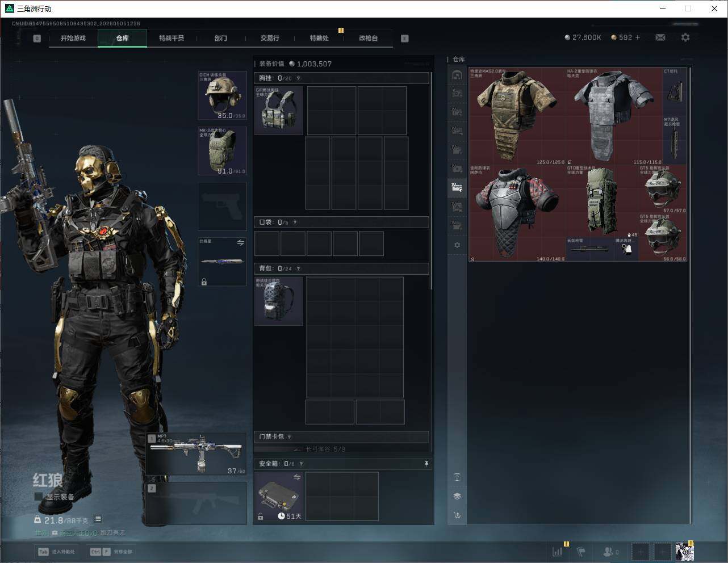This screenshot has height=563, width=728.
Task: Swap the safe box with arrows icon
Action: click(x=297, y=477)
